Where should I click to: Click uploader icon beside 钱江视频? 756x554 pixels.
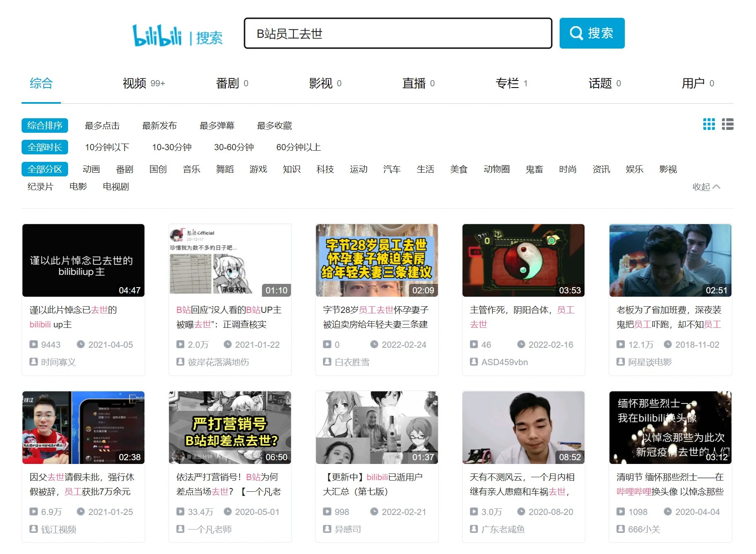[34, 529]
